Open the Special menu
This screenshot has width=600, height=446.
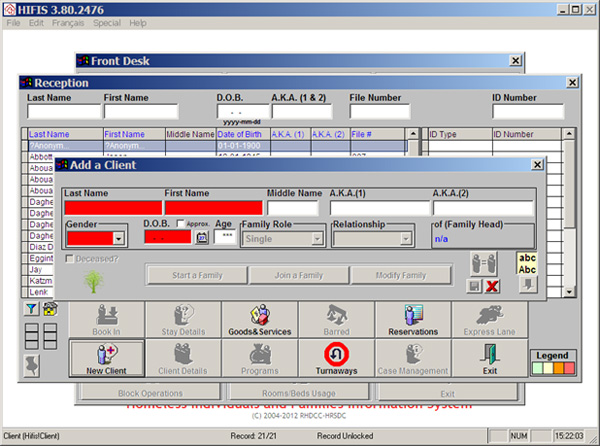point(106,22)
